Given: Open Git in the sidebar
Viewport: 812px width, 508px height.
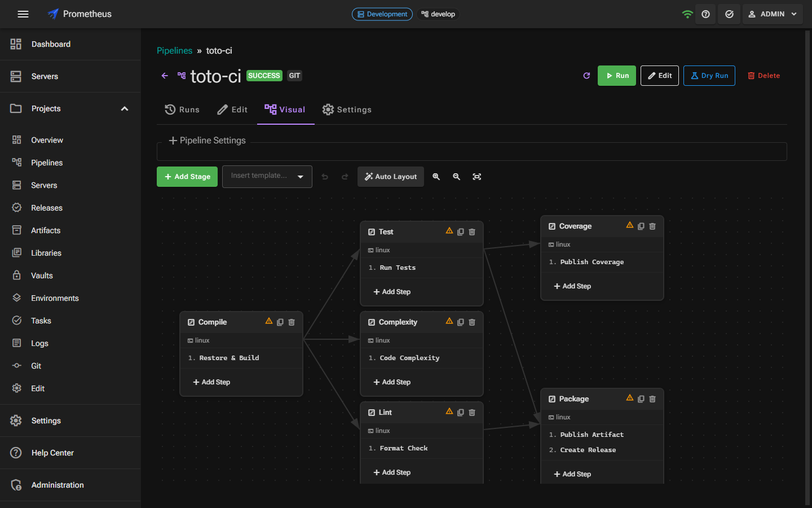Looking at the screenshot, I should [70, 366].
